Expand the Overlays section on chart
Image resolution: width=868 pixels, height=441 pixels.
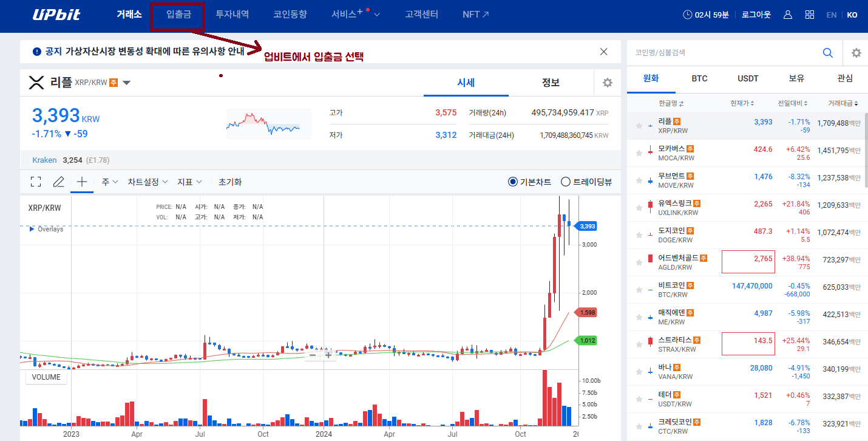pyautogui.click(x=47, y=229)
